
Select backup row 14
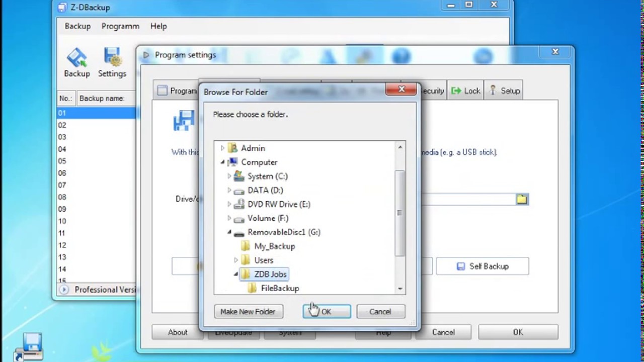point(97,269)
